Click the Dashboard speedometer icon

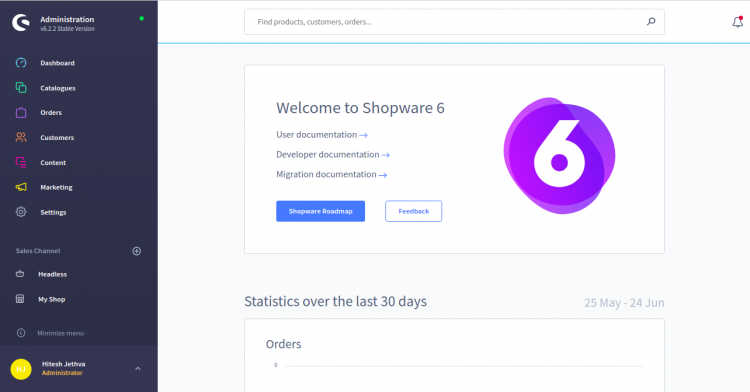pos(21,63)
